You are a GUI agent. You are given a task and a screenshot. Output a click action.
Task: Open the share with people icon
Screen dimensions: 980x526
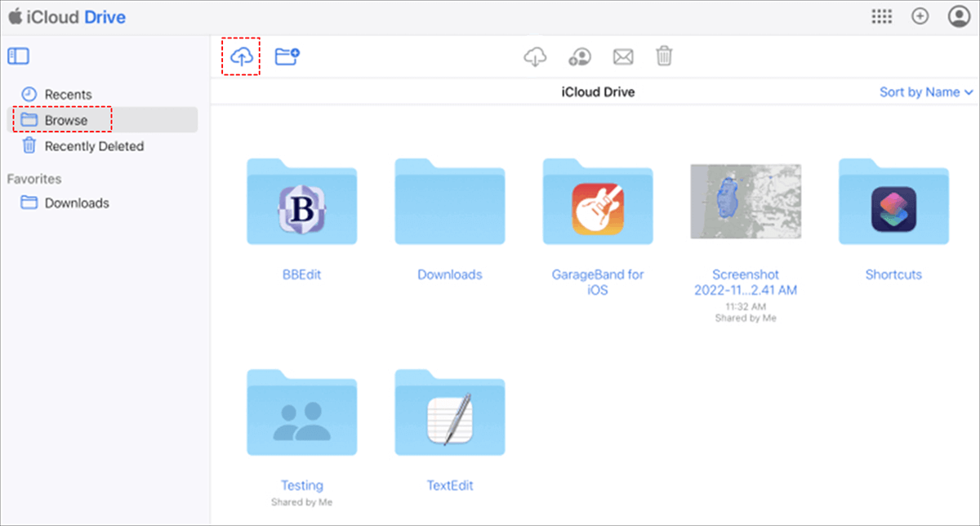tap(580, 56)
